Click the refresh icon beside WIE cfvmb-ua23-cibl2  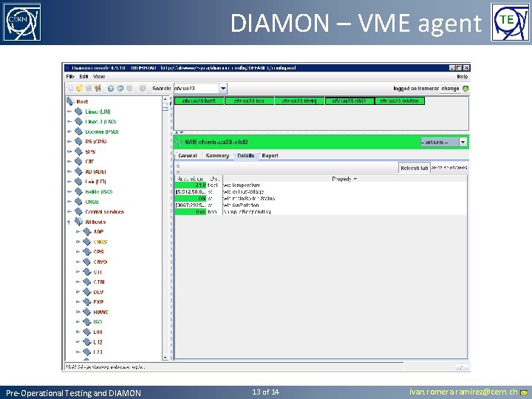(x=179, y=142)
